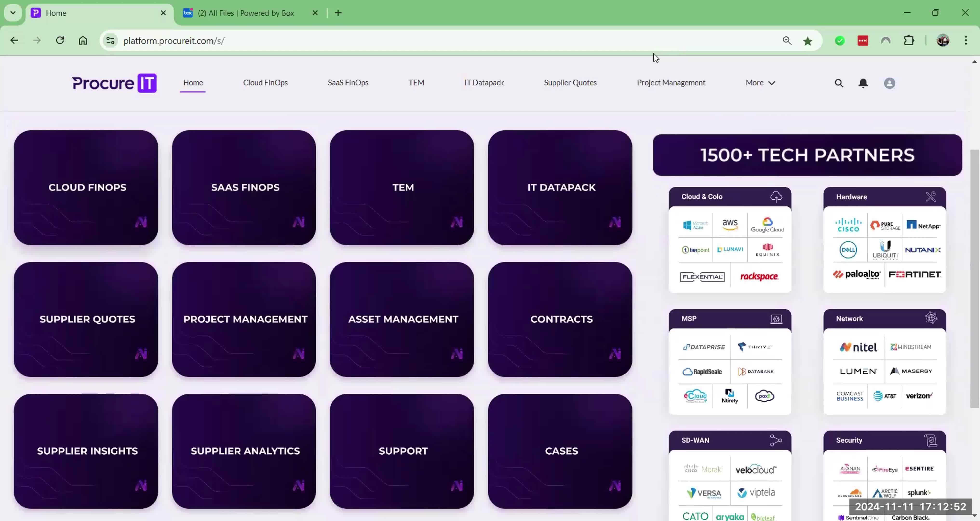The height and width of the screenshot is (521, 980).
Task: Click the 1500+ TECH PARTNERS banner
Action: pos(807,155)
